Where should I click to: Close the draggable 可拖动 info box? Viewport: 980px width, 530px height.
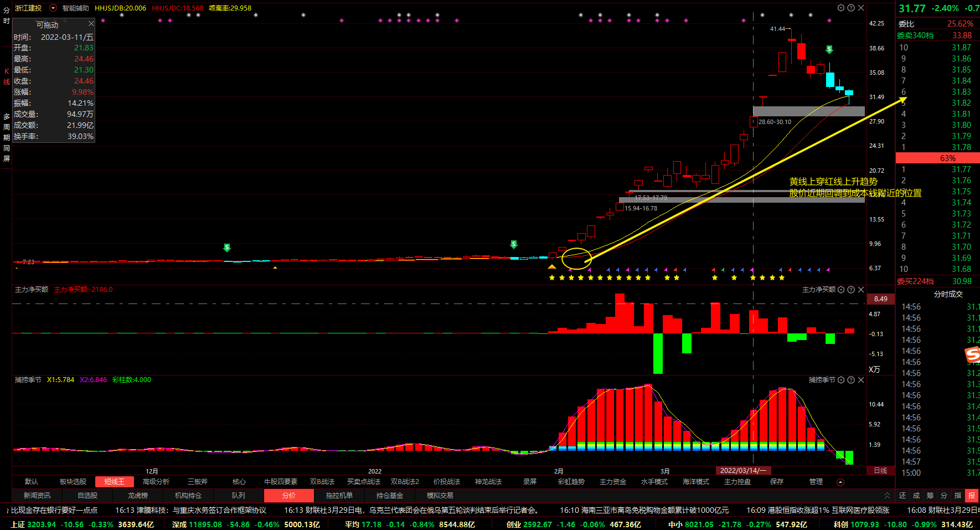pyautogui.click(x=91, y=24)
